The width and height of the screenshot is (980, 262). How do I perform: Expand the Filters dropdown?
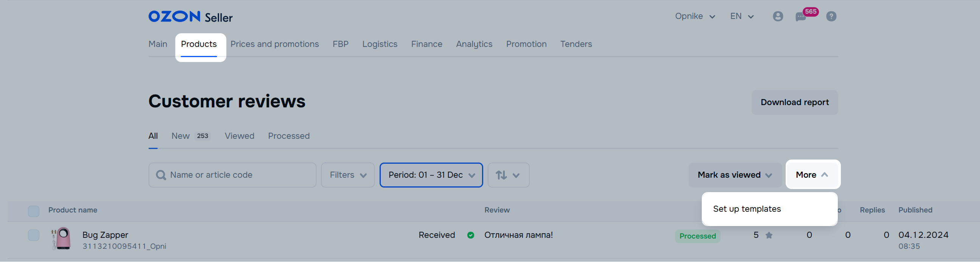(x=347, y=175)
